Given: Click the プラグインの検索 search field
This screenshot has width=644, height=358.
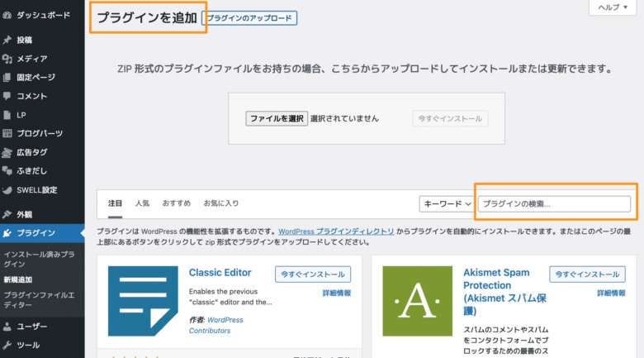Looking at the screenshot, I should [554, 203].
